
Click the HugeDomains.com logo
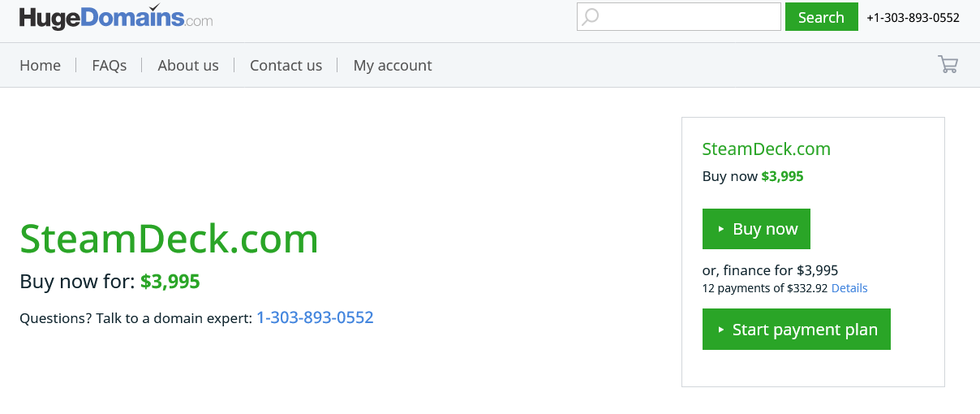click(116, 17)
